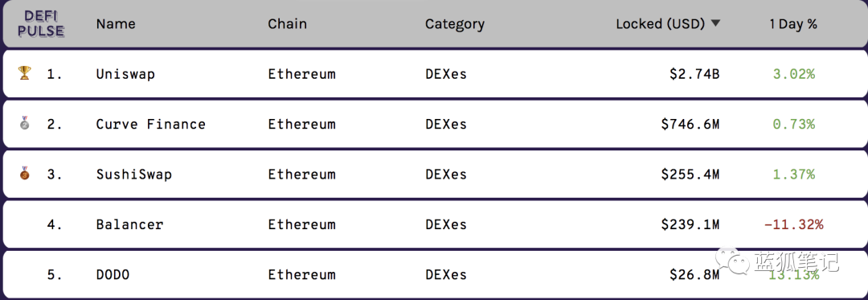
Task: Sort by the Category column header
Action: click(x=454, y=24)
